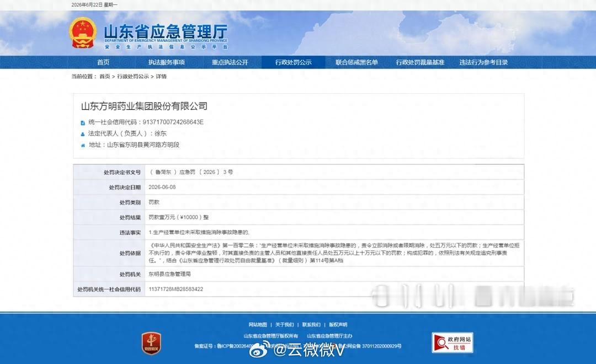Click authority name 东明县应急管理局
596x364 pixels.
click(170, 274)
